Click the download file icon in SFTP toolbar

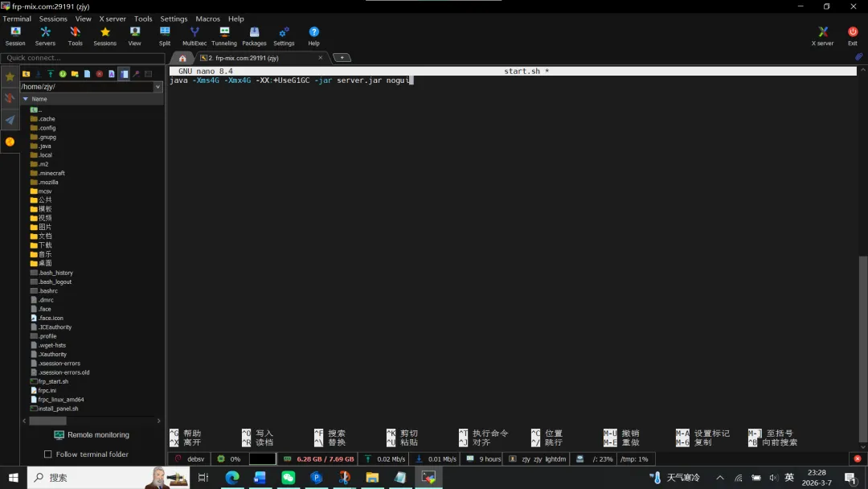pyautogui.click(x=39, y=74)
